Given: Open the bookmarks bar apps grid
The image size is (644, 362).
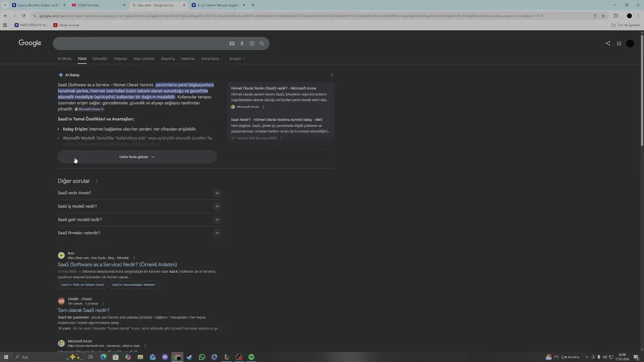Looking at the screenshot, I should (5, 25).
